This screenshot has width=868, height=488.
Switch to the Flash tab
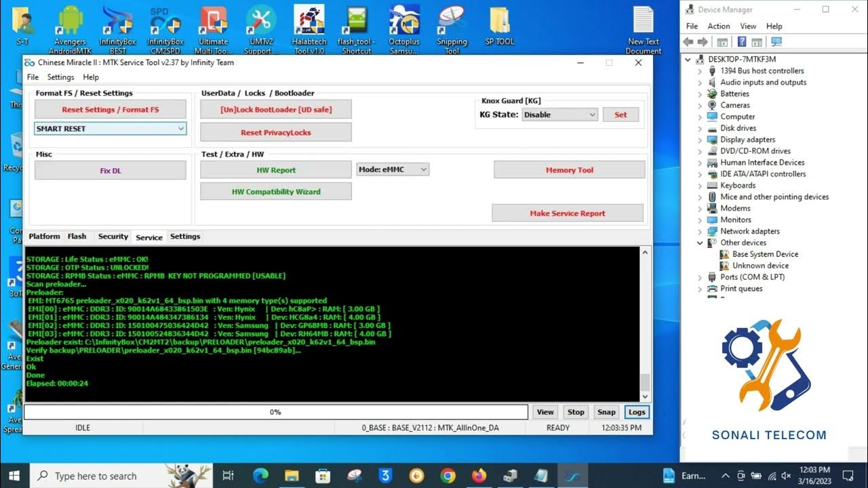(x=77, y=237)
